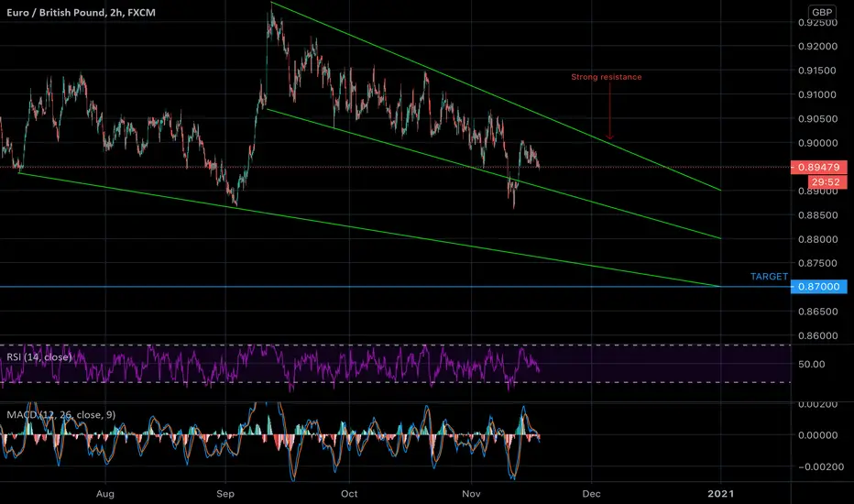Click the Dec label on time axis
The height and width of the screenshot is (504, 854).
point(592,494)
